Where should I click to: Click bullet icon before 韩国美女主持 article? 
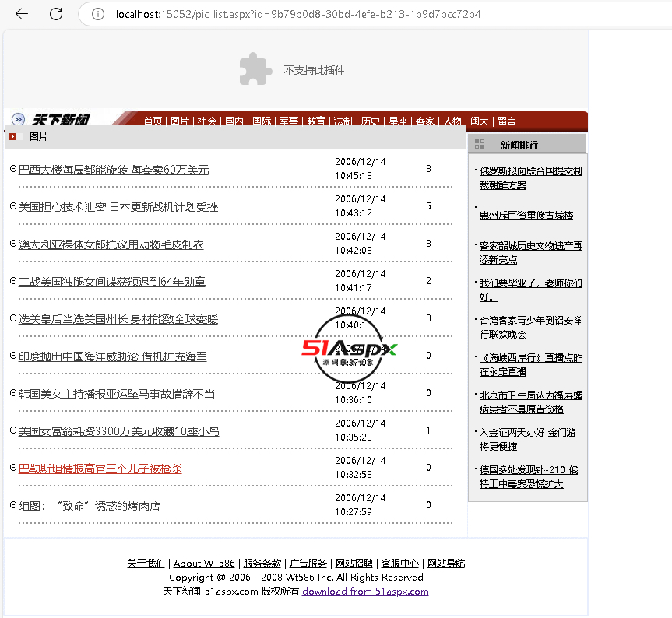pos(13,393)
